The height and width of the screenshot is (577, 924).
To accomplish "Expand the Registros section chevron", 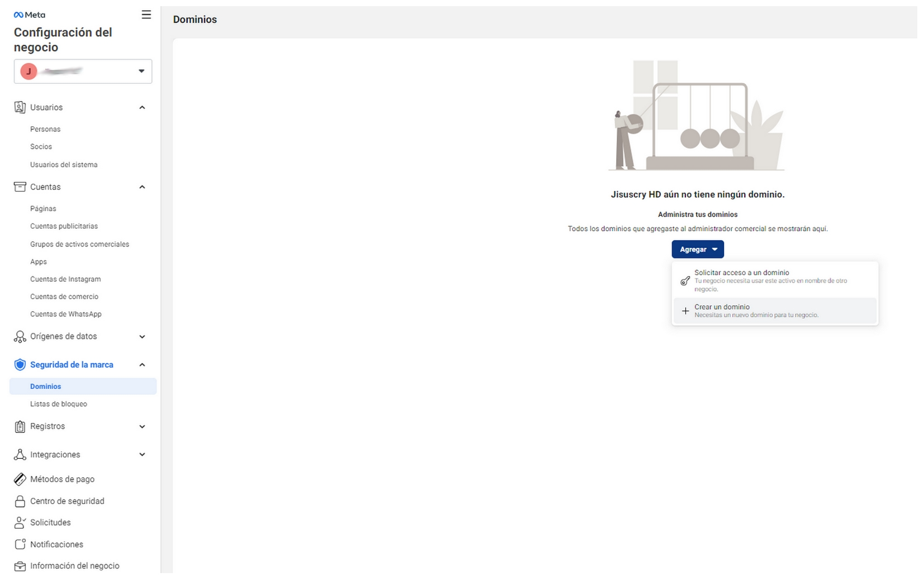I will pos(142,426).
